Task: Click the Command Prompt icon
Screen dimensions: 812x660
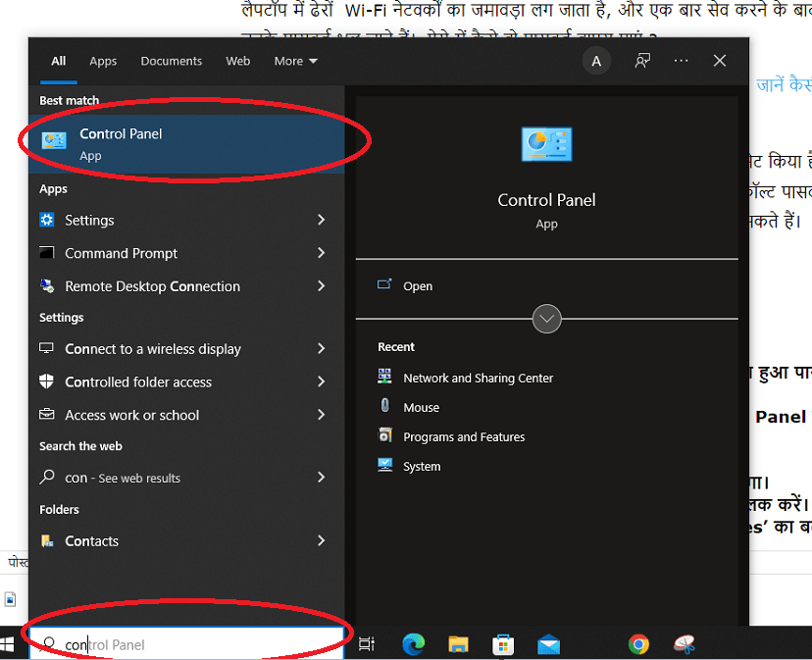Action: pyautogui.click(x=47, y=253)
